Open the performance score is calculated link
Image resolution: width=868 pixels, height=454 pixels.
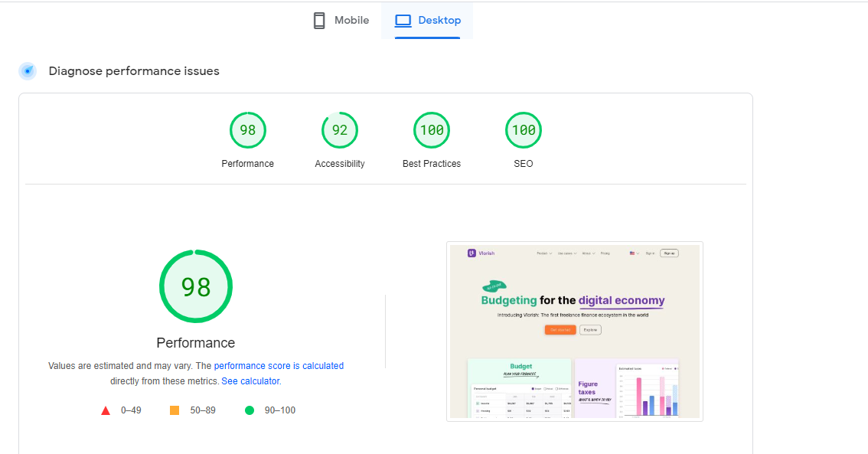pos(279,365)
